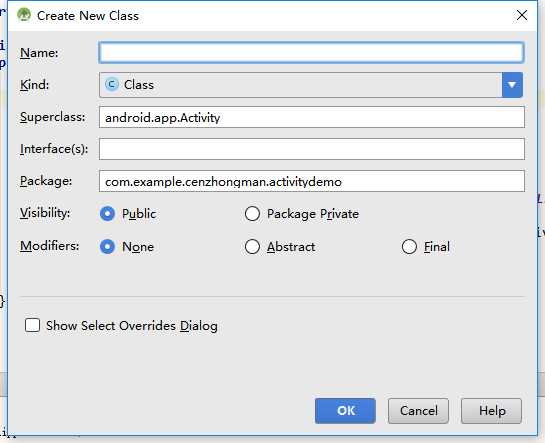Confirm with the OK button

coord(345,411)
